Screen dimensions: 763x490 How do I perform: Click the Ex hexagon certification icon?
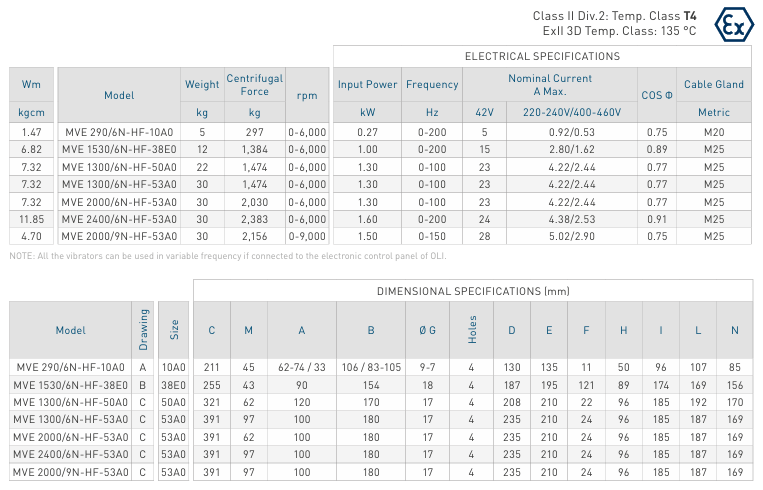[x=734, y=25]
